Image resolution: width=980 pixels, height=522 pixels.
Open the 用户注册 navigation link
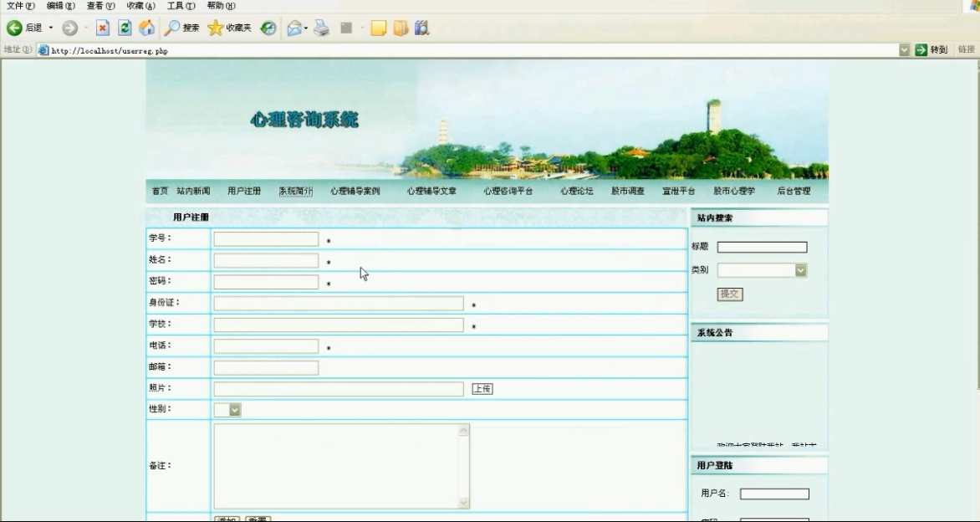tap(244, 191)
